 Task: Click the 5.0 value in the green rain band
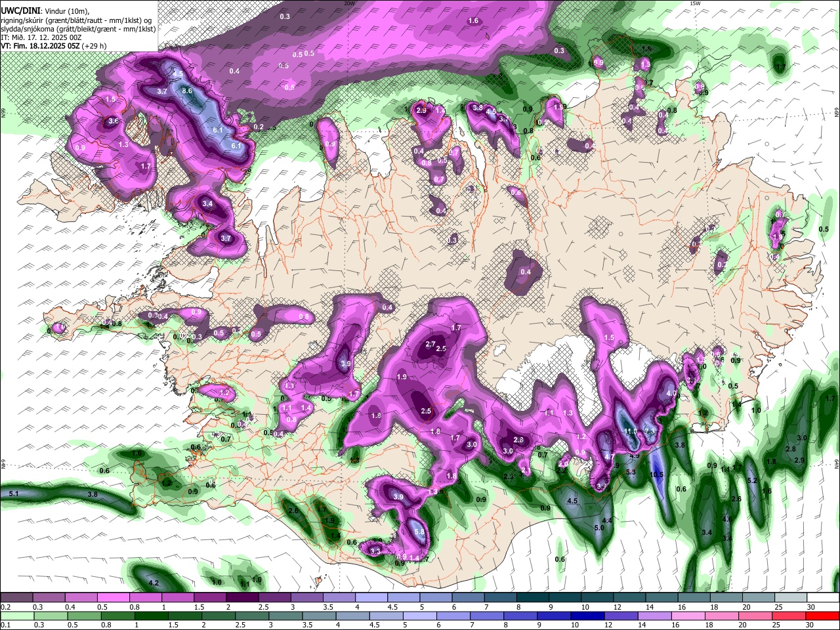[598, 528]
